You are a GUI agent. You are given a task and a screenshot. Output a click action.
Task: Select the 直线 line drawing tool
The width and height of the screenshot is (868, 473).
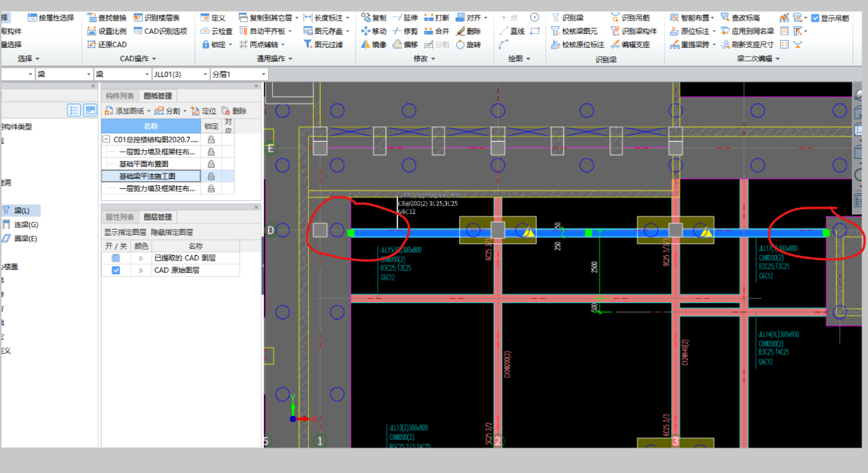click(512, 31)
